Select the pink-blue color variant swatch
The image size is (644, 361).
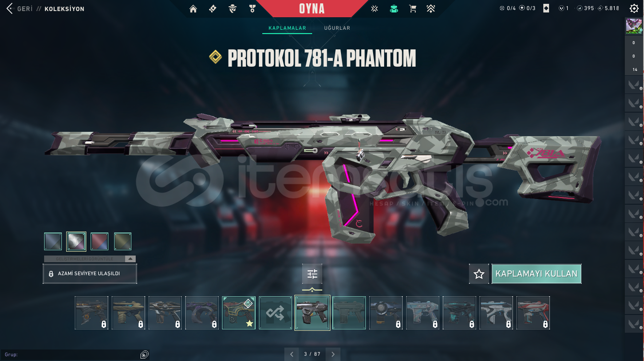(99, 241)
